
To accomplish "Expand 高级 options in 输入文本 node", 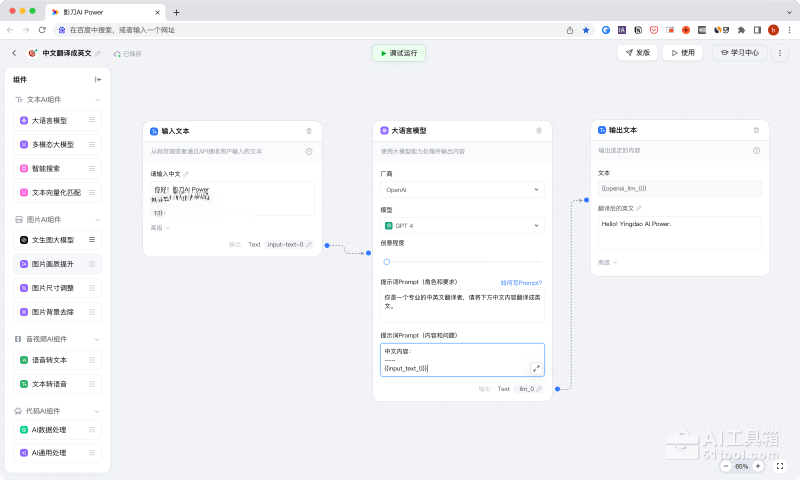I will click(x=160, y=228).
